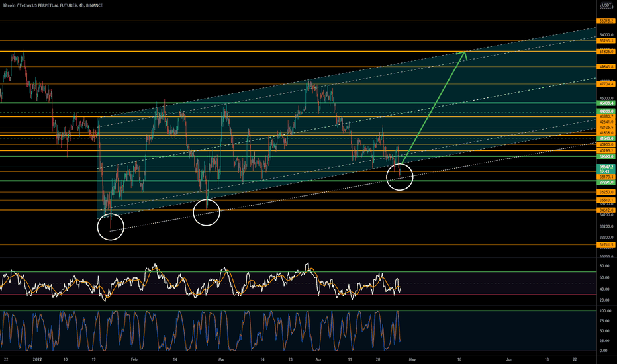Click the 20 date label on time axis
Image resolution: width=617 pixels, height=364 pixels.
pos(378,359)
